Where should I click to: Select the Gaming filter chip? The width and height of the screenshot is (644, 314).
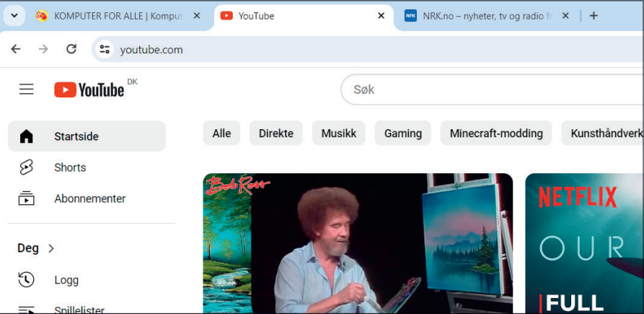[x=403, y=133]
